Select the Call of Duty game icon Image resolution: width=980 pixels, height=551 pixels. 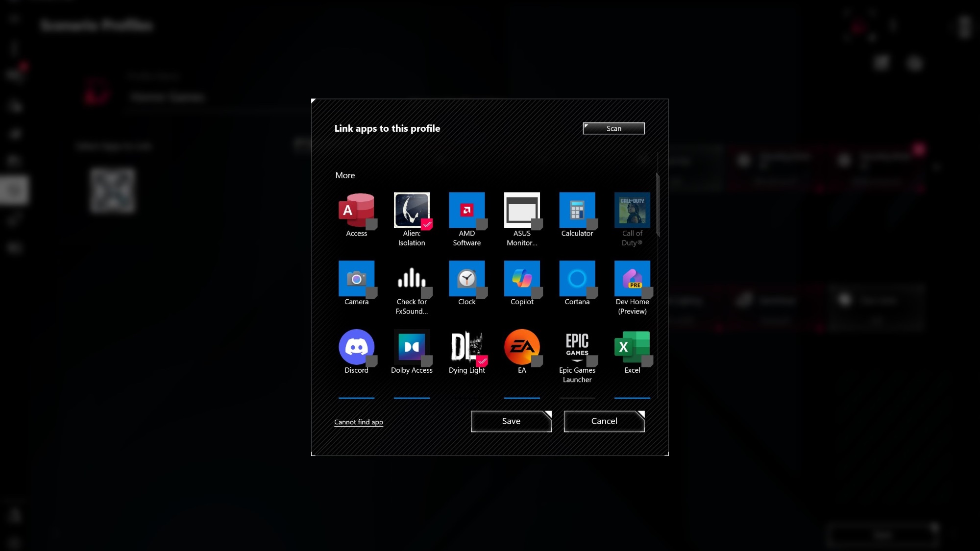click(632, 210)
